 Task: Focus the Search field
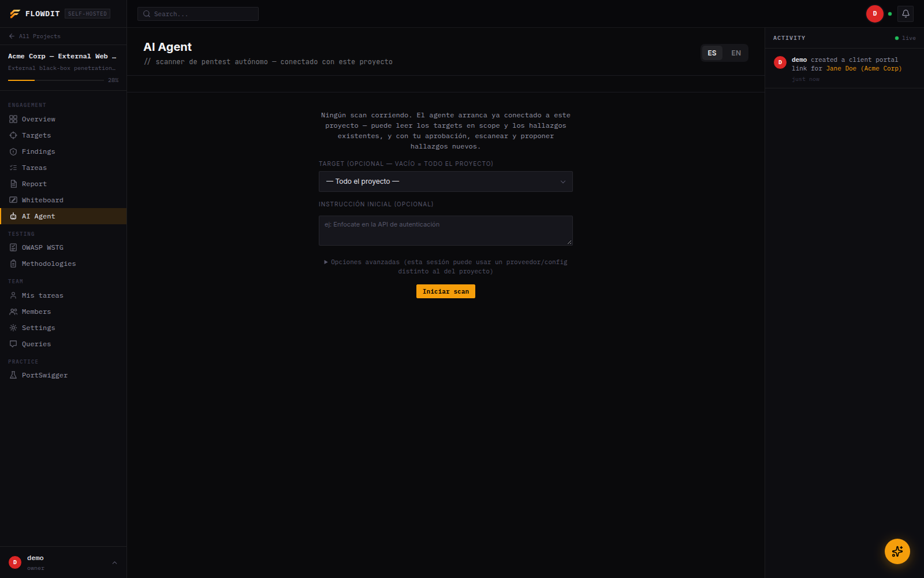pos(198,14)
